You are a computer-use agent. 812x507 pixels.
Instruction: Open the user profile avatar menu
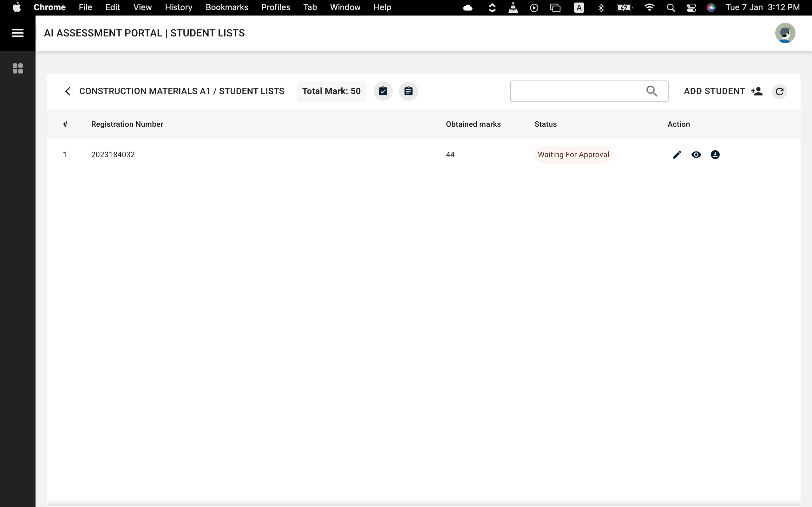[x=785, y=33]
